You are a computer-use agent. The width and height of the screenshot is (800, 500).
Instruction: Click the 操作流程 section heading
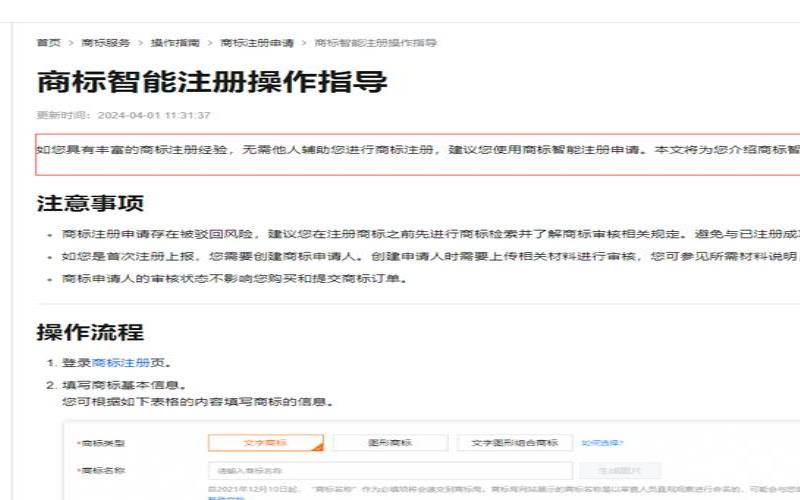tap(90, 332)
